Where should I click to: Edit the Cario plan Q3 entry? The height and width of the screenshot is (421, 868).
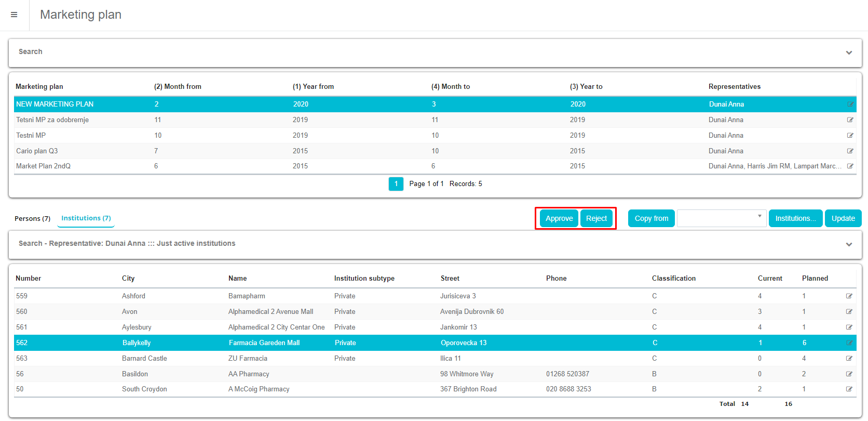tap(850, 151)
